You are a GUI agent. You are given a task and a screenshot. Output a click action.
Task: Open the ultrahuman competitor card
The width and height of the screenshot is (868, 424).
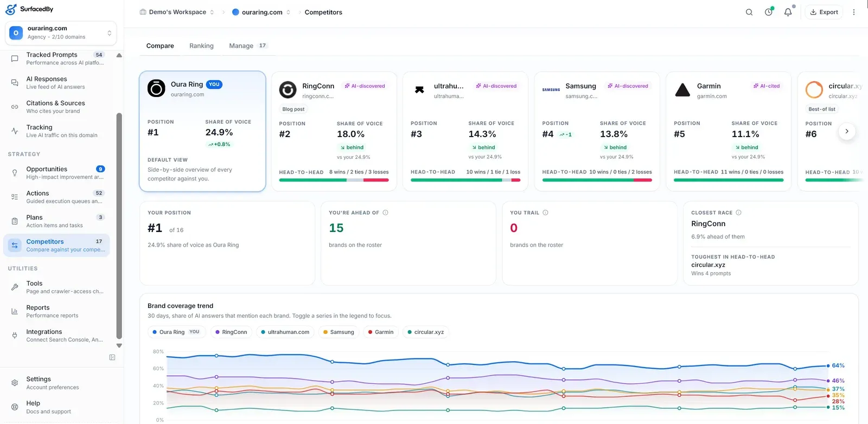tap(465, 131)
